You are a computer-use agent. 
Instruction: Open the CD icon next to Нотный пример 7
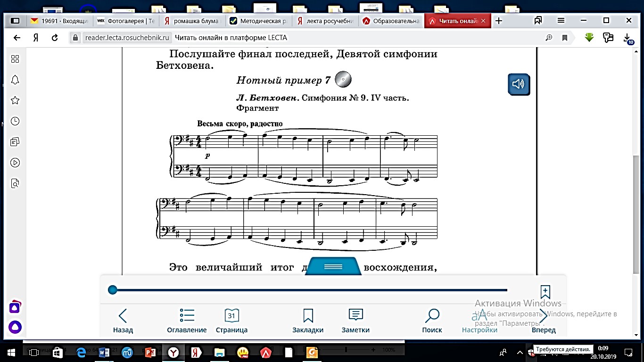343,80
